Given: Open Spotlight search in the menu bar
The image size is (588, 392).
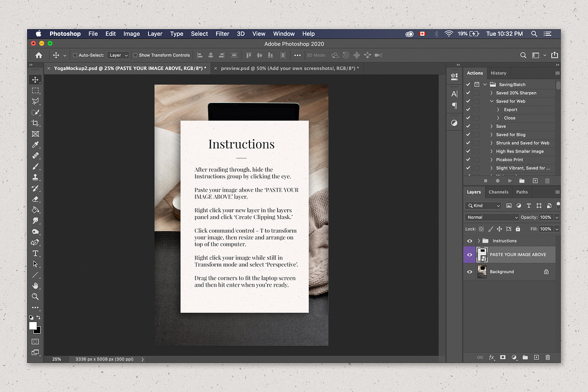Looking at the screenshot, I should (x=534, y=34).
